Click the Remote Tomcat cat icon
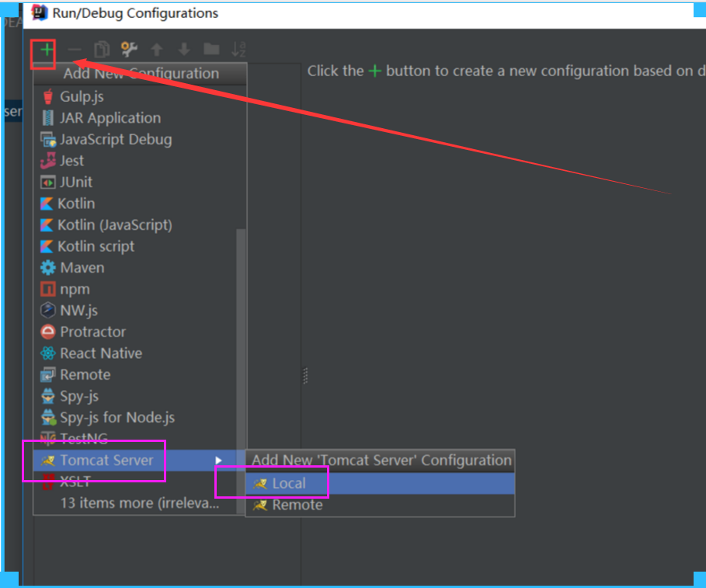The height and width of the screenshot is (588, 706). 260,505
